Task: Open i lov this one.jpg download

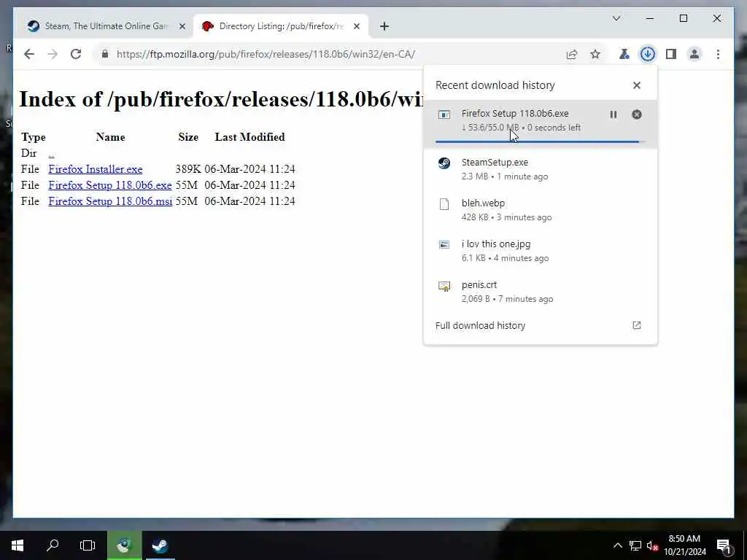Action: 541,251
